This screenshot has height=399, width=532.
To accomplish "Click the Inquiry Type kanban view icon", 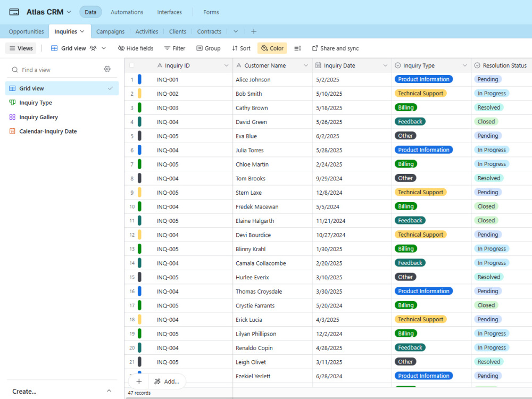I will 12,103.
